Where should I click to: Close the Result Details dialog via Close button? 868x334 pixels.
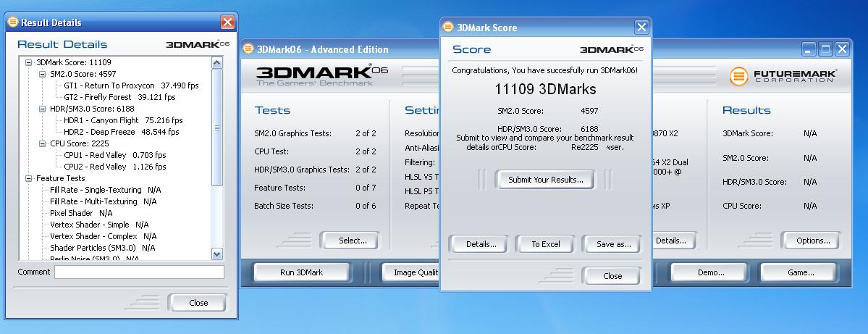[x=198, y=303]
